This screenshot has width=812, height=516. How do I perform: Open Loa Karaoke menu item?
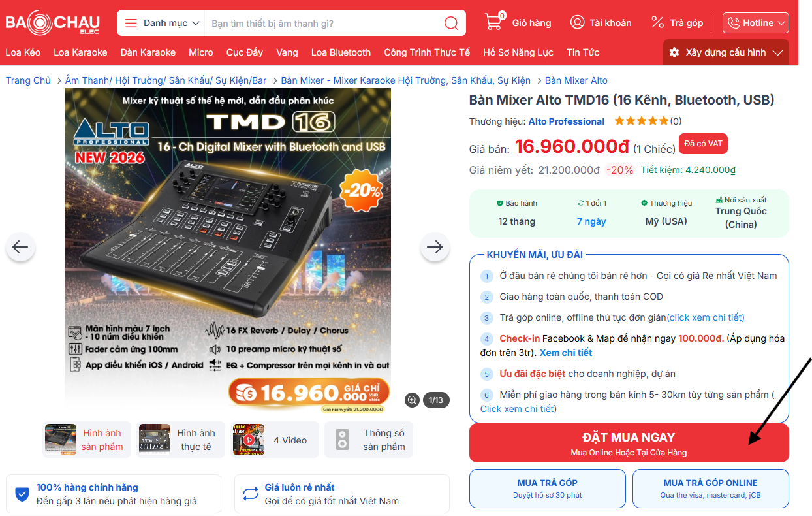(x=80, y=52)
